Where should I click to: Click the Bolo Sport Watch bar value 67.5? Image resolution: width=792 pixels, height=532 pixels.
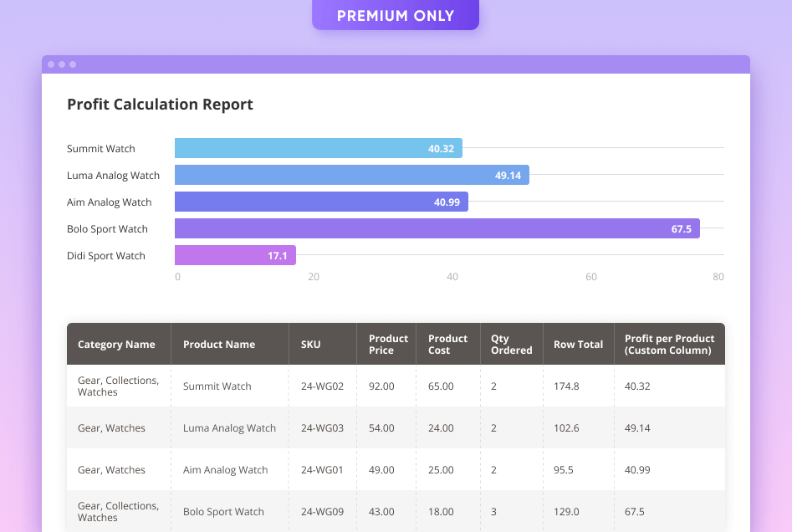click(681, 229)
